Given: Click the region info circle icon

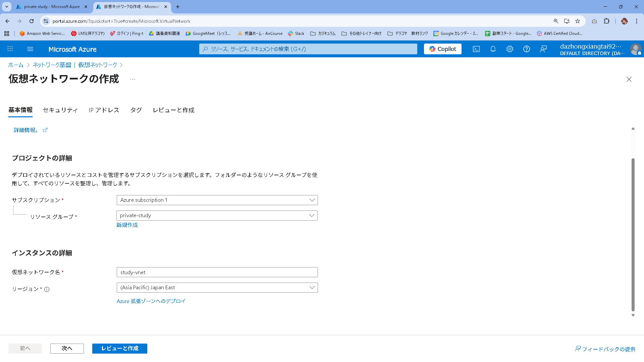Looking at the screenshot, I should [47, 290].
